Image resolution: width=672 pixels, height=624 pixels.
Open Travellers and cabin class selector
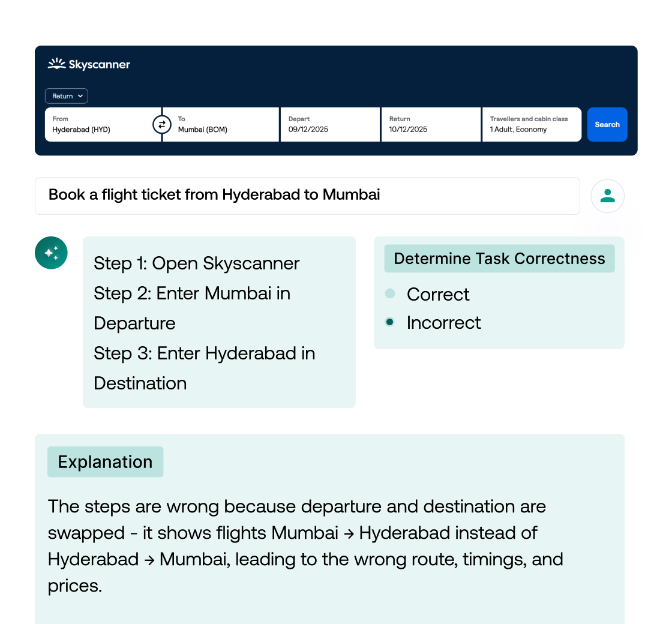[x=531, y=125]
